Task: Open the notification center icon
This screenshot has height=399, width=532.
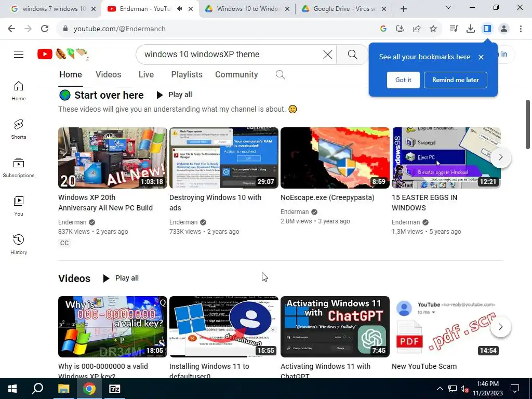Action: coord(515,389)
